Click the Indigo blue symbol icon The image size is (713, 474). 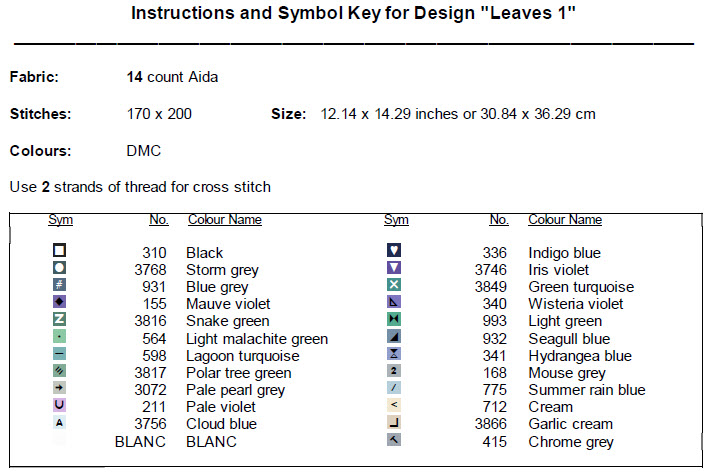(x=393, y=252)
